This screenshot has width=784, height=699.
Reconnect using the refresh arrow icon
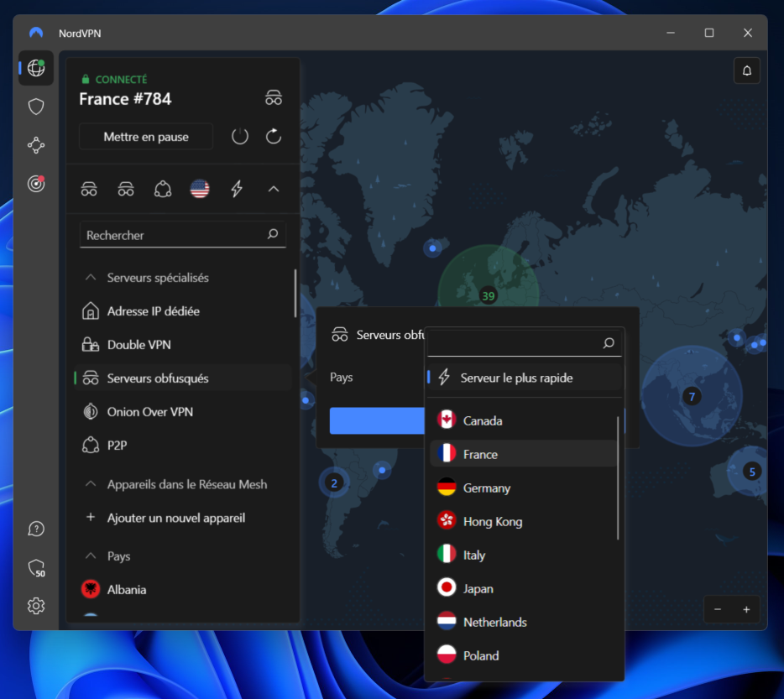274,136
